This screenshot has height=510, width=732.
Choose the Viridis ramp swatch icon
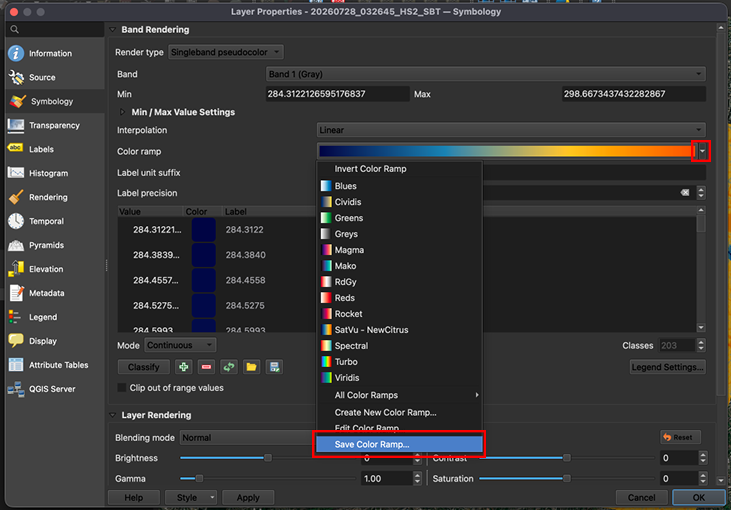[x=326, y=377]
